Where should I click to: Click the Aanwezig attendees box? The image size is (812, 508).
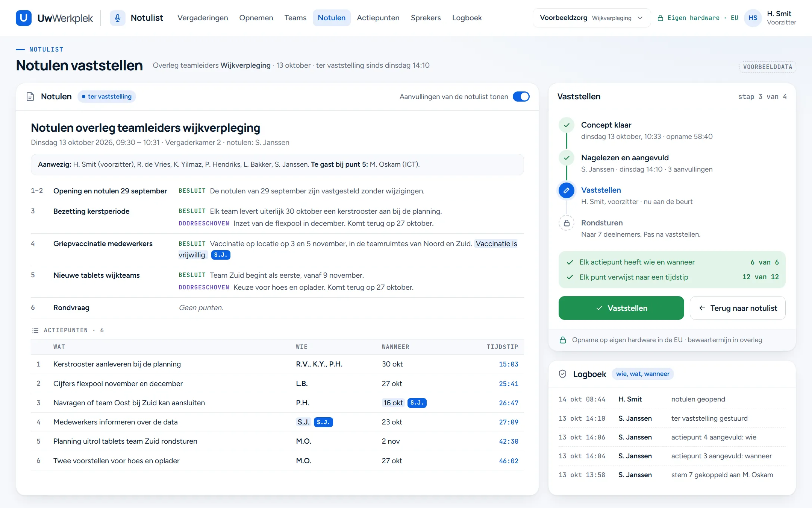tap(277, 164)
